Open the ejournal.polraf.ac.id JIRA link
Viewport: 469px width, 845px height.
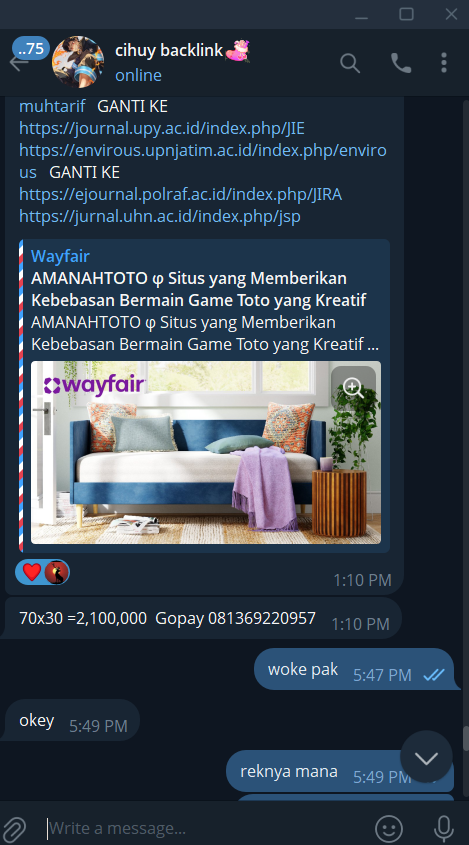pos(181,194)
